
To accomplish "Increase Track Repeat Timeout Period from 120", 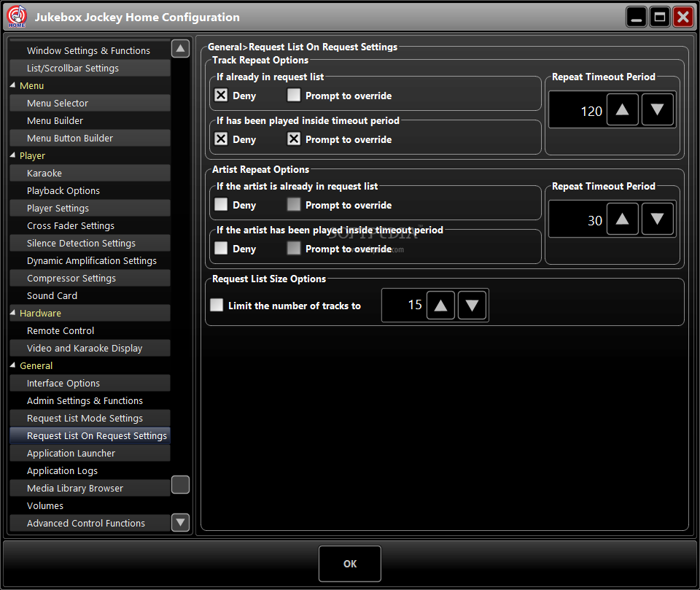I will click(x=622, y=109).
